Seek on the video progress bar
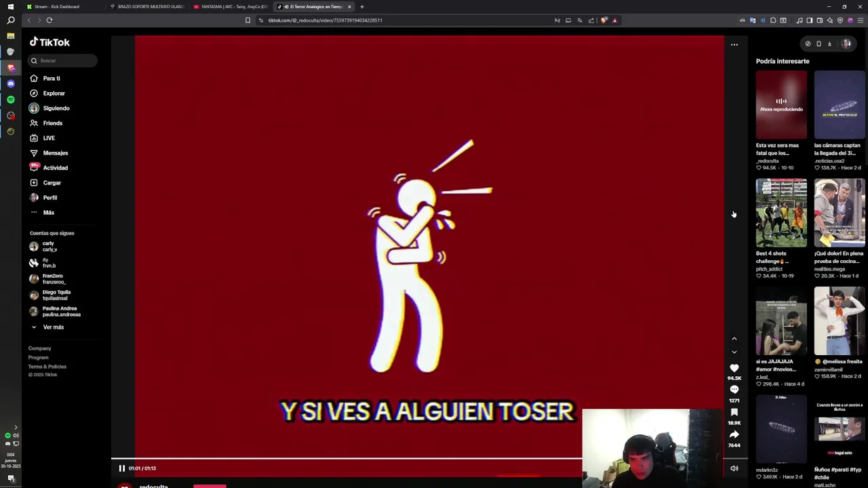 point(429,459)
